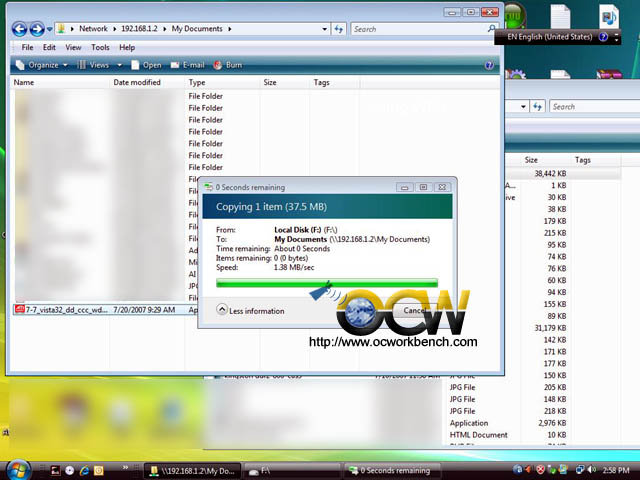Click the Views toolbar button
Viewport: 640px width, 480px height.
93,65
